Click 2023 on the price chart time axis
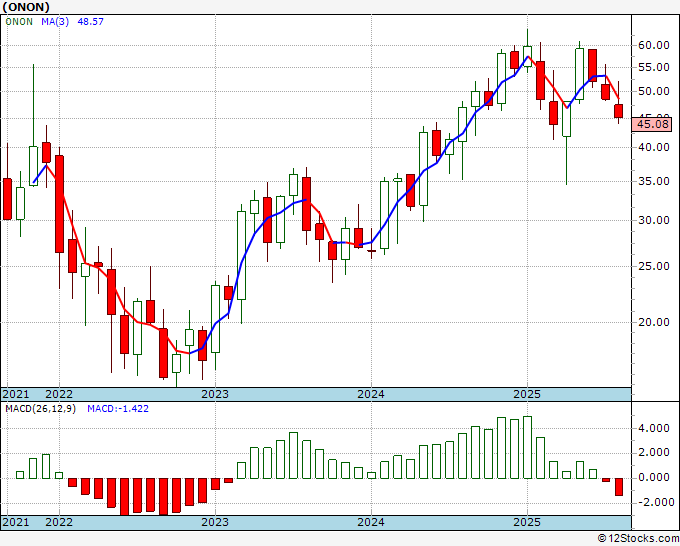The image size is (680, 546). pyautogui.click(x=215, y=394)
